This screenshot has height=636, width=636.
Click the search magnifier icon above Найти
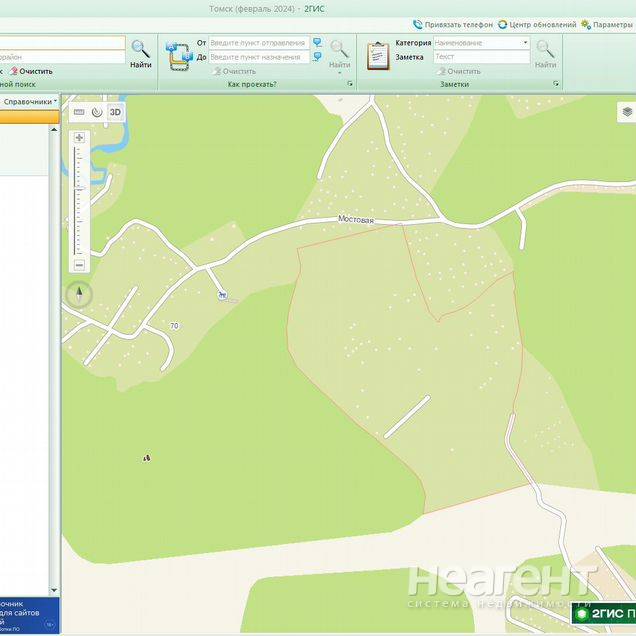click(x=141, y=49)
